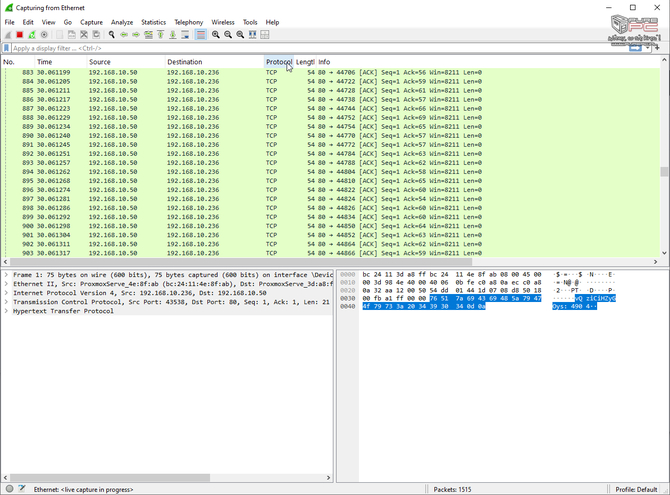Open the Wireless menu
The image size is (670, 495).
223,22
